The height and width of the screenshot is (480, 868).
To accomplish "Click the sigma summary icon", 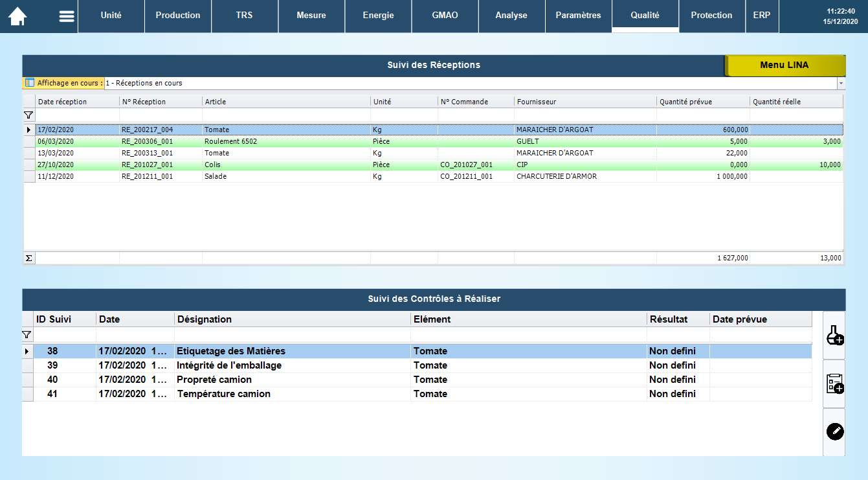I will [x=28, y=258].
